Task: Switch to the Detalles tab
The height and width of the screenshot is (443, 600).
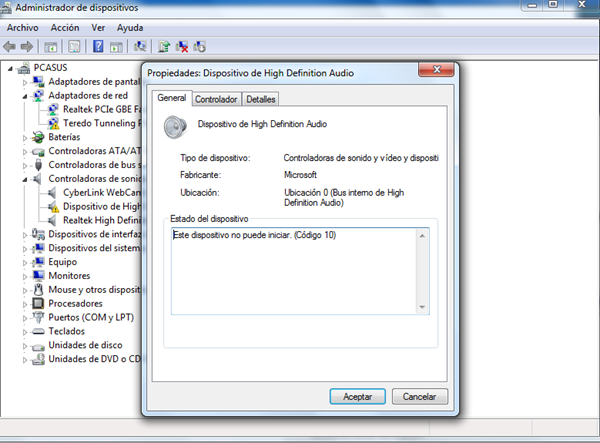Action: pyautogui.click(x=261, y=99)
